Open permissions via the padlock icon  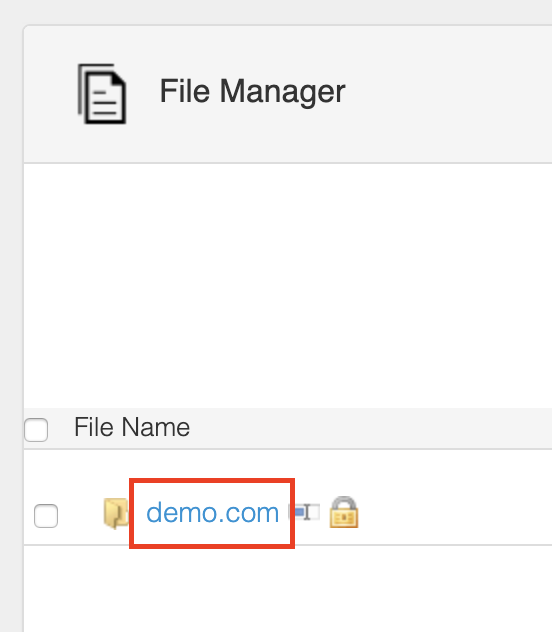coord(344,512)
